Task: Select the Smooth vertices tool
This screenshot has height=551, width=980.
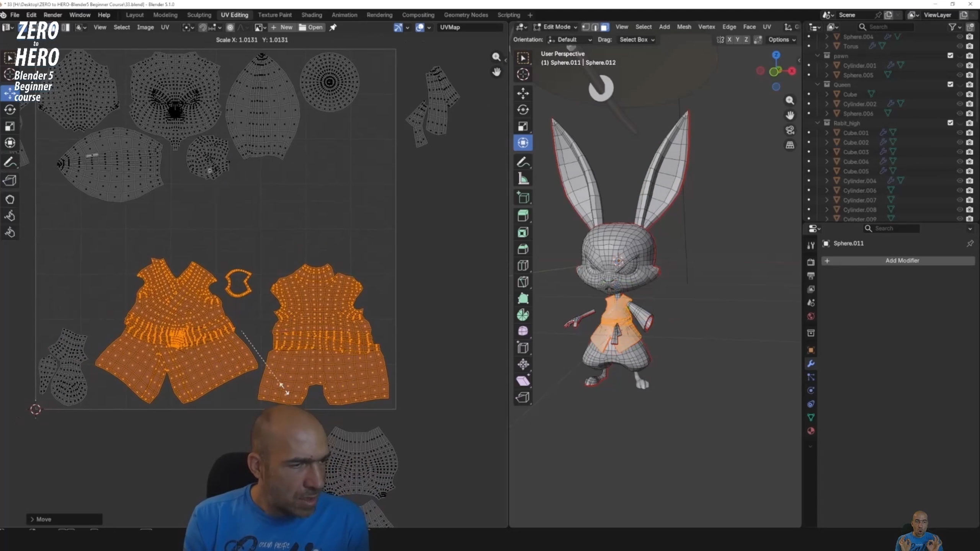Action: (x=523, y=331)
